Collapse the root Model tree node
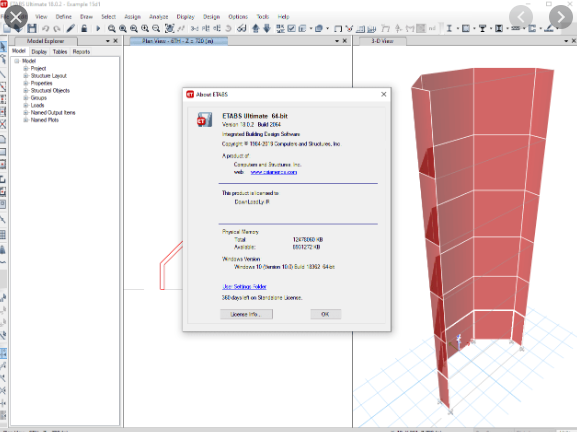This screenshot has height=432, width=577. (x=17, y=61)
